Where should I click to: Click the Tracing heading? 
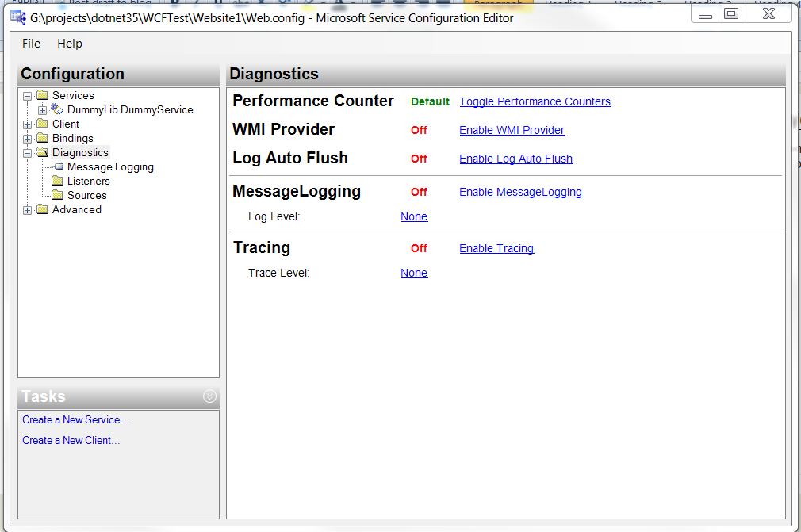[262, 247]
